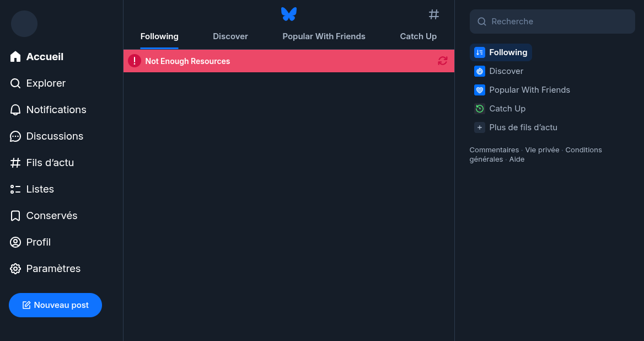Screen dimensions: 644x341
Task: Click the Recherche search field
Action: [x=552, y=22]
